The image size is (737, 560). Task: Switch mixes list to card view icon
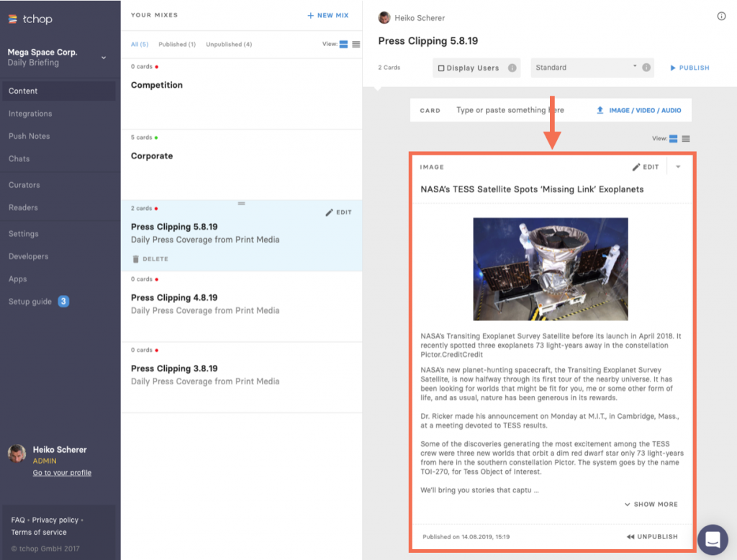pos(343,44)
